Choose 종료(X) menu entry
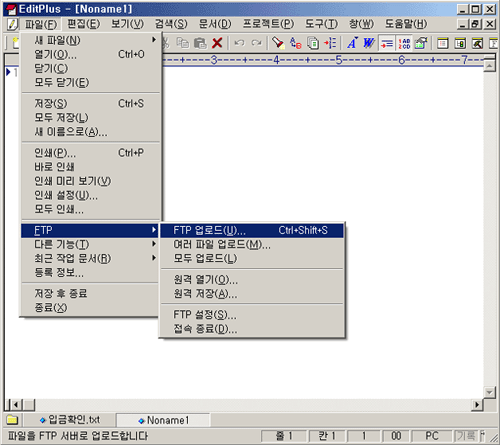The image size is (500, 445). tap(91, 308)
